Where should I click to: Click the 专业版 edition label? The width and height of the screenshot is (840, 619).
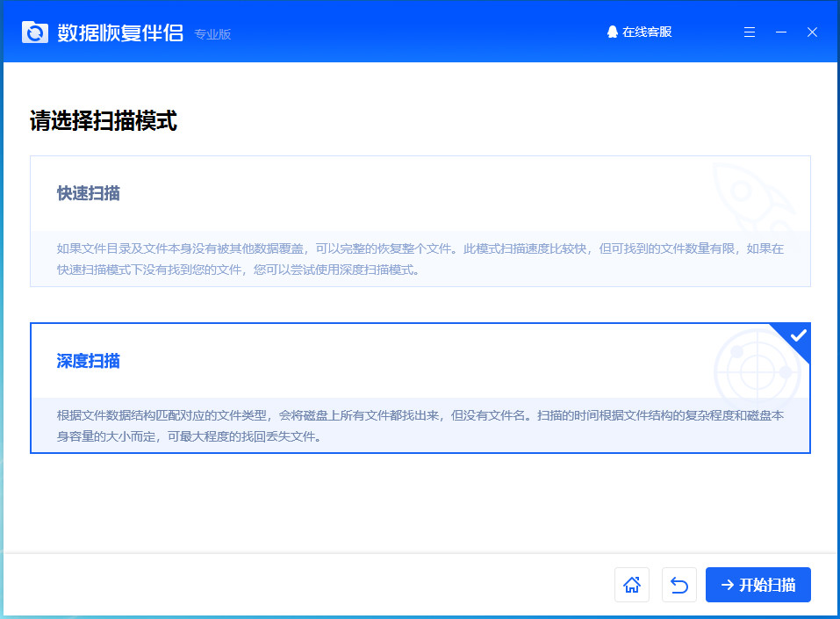point(212,34)
